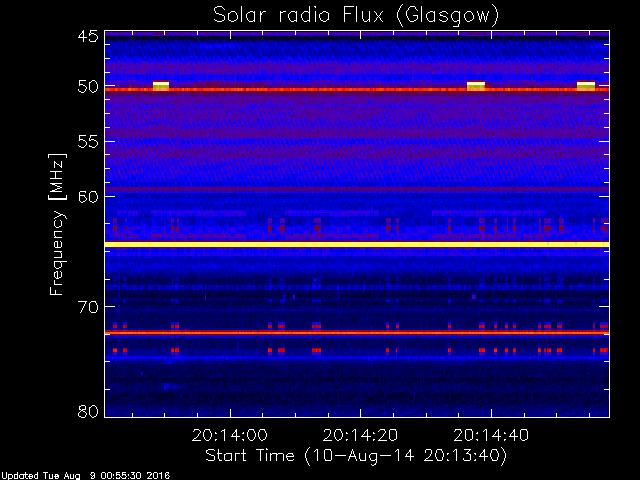Click the 20:14:40 time tick label

491,435
